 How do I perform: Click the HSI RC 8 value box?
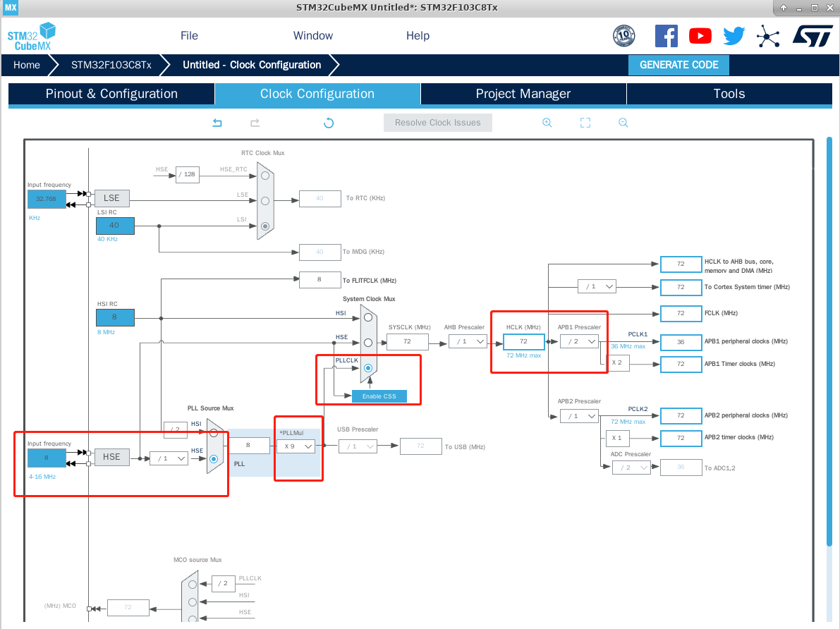click(x=115, y=317)
